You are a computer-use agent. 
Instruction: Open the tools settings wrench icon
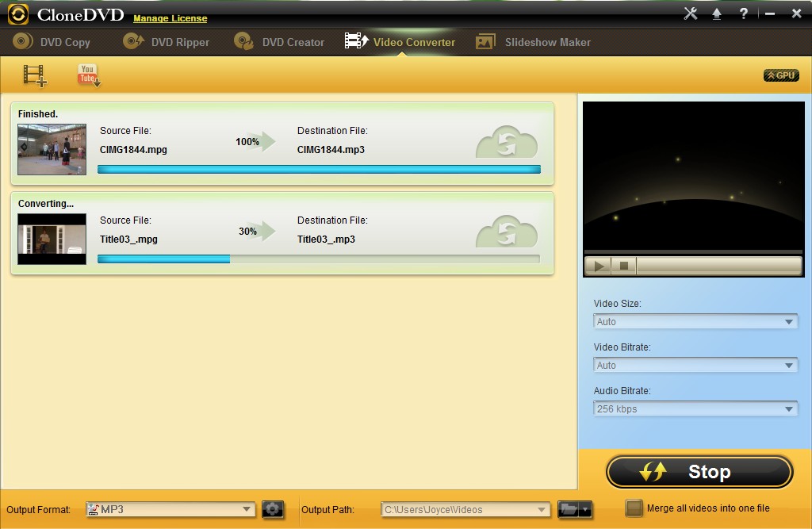691,13
